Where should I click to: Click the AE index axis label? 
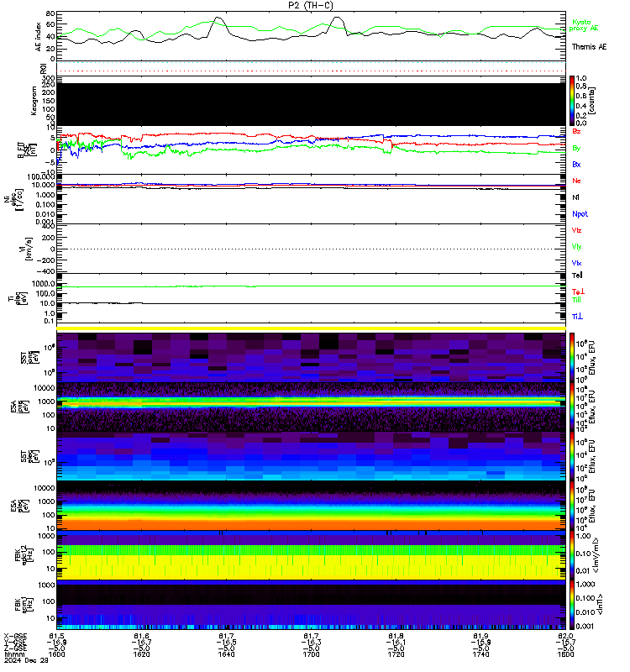point(39,36)
